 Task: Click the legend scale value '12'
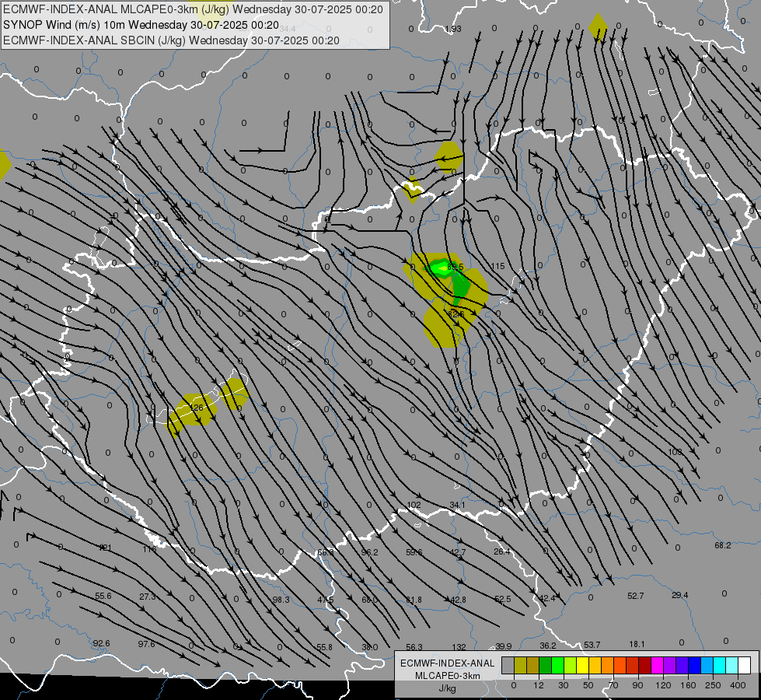(538, 685)
